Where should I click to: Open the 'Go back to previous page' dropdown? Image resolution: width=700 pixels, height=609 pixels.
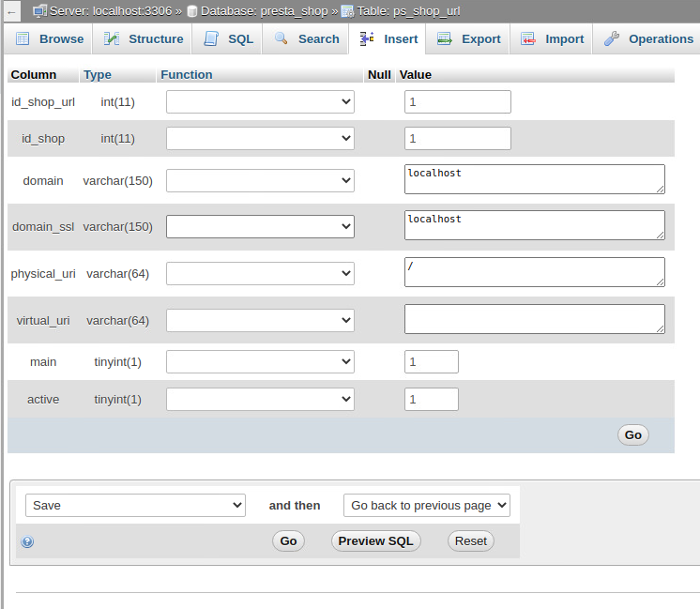click(x=427, y=506)
